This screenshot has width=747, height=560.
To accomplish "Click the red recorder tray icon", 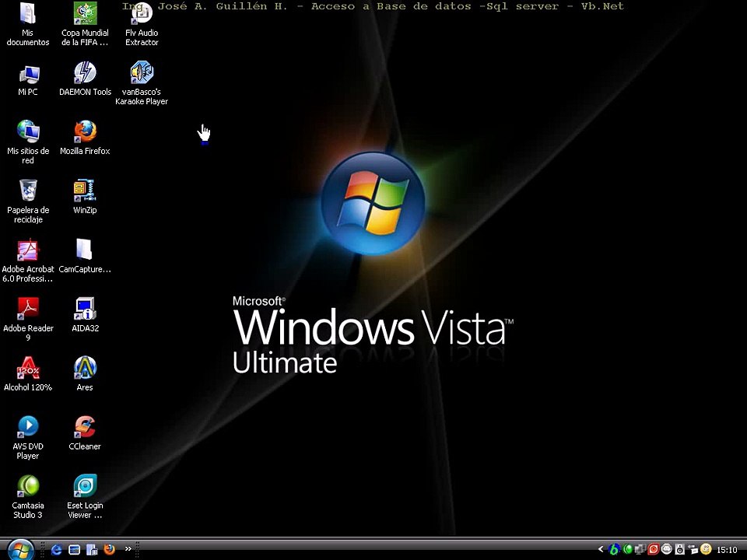I will point(653,550).
